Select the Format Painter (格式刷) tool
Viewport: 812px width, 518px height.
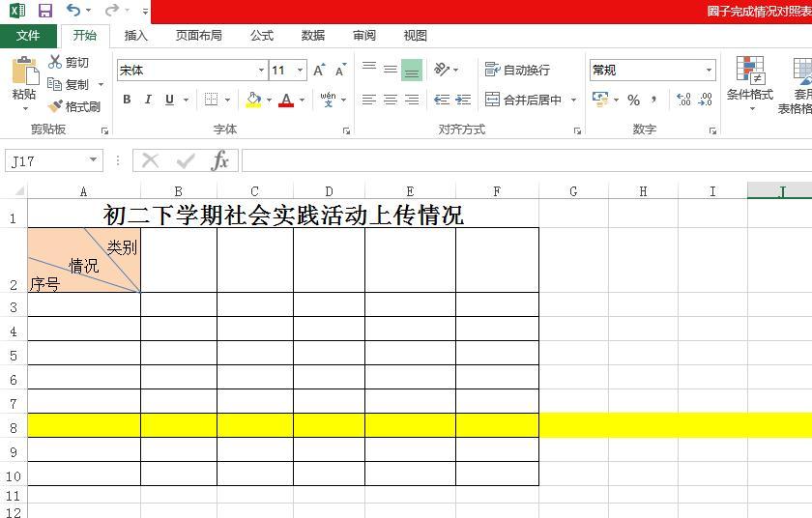(x=73, y=106)
